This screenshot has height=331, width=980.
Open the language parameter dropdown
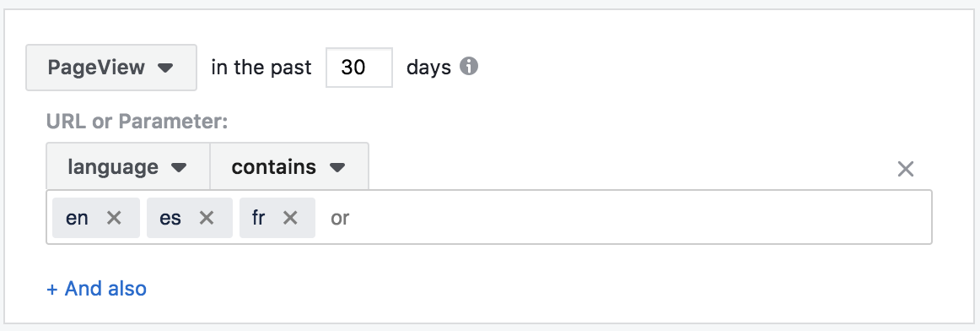(x=128, y=166)
